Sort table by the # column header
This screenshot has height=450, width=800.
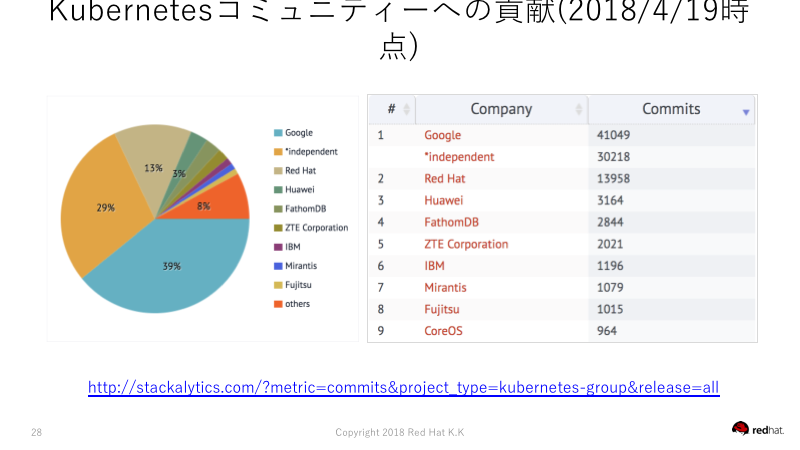(392, 109)
